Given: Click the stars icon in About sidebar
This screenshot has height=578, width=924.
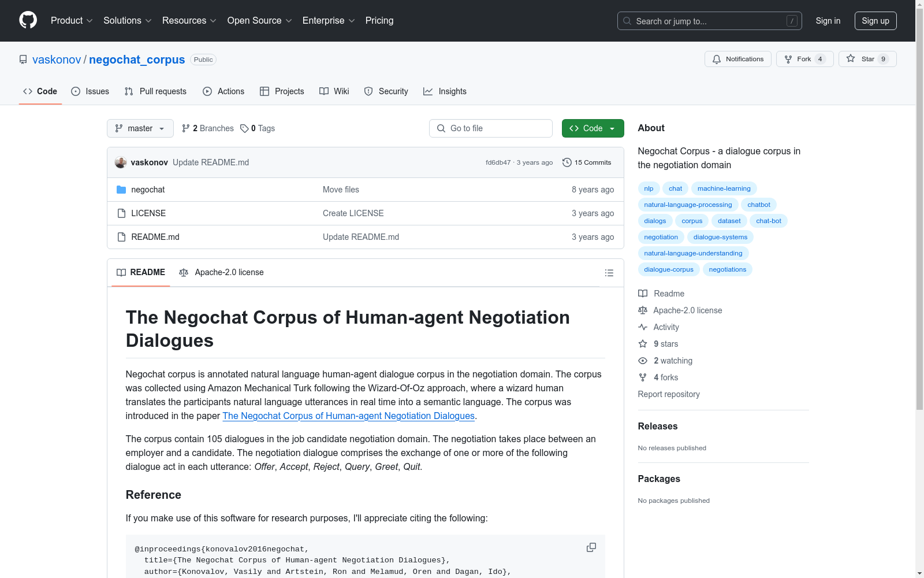Looking at the screenshot, I should 643,344.
